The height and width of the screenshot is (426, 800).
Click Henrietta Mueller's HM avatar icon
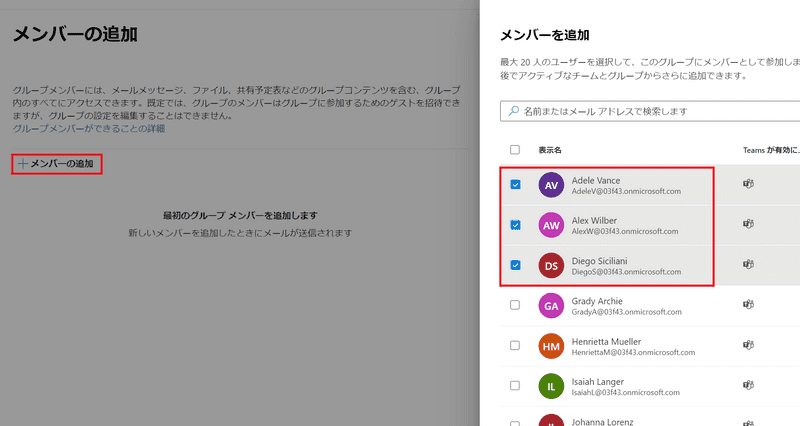click(x=551, y=346)
